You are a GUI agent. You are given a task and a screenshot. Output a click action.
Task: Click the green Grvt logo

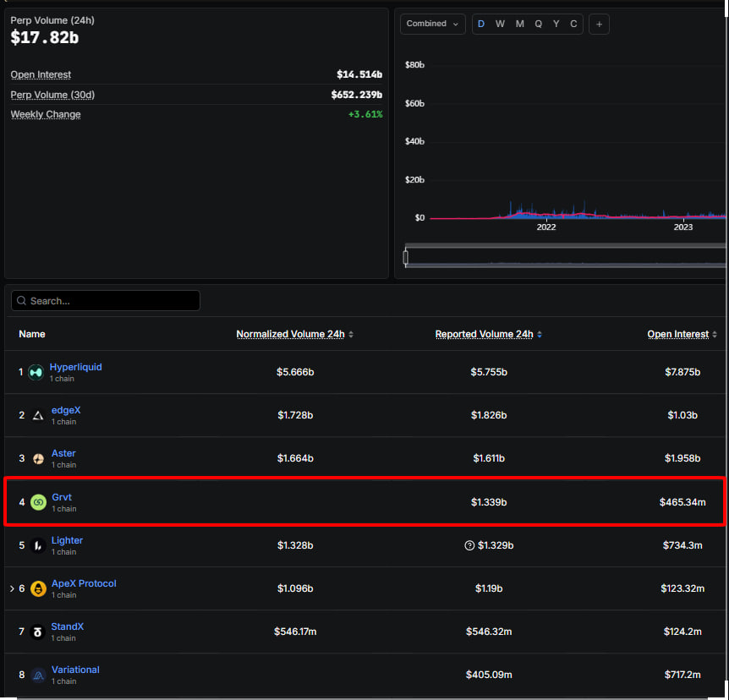[38, 502]
